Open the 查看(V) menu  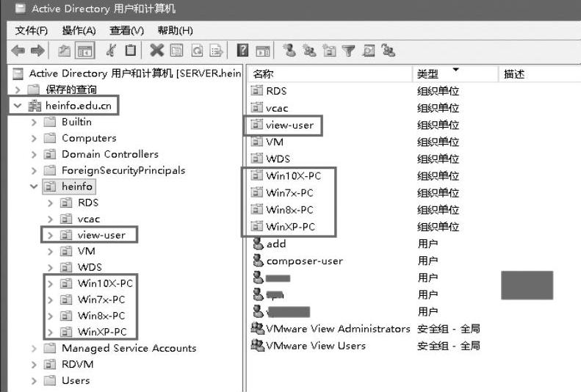tap(127, 30)
